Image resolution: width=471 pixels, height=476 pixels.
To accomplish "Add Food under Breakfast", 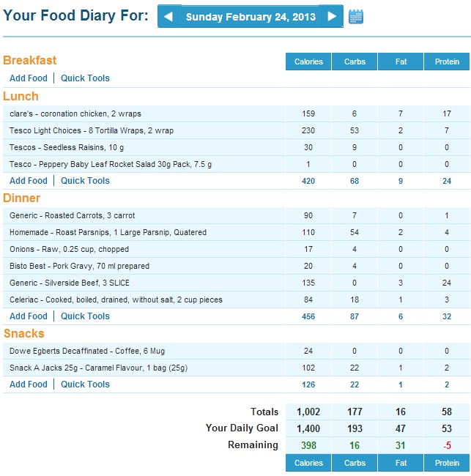I will tap(29, 78).
